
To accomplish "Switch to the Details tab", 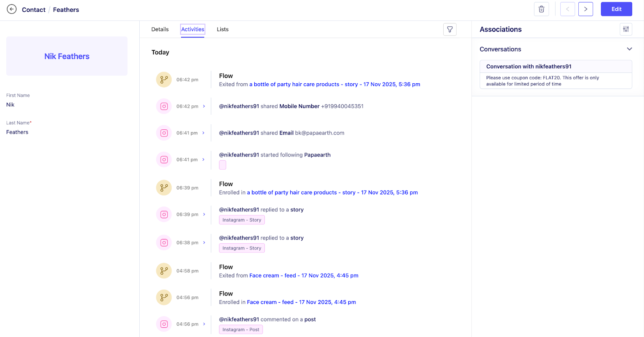I will (x=160, y=29).
